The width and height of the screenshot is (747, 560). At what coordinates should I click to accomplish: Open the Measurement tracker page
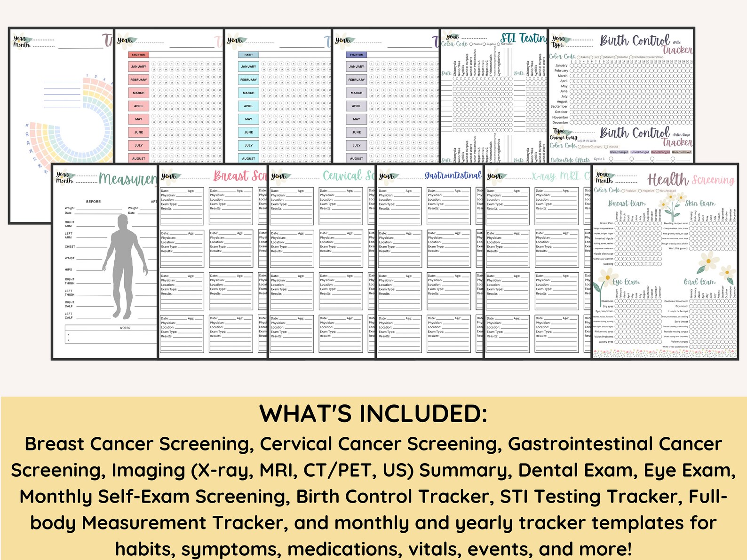pos(104,262)
